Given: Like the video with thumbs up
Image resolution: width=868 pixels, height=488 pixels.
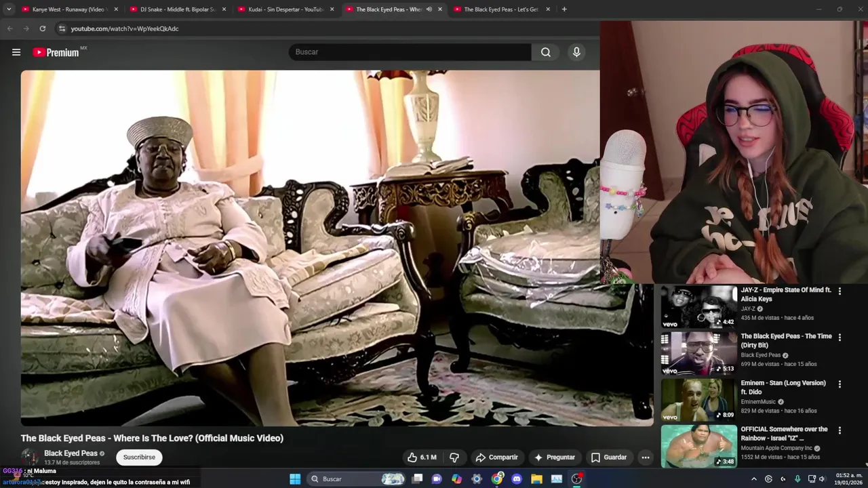Looking at the screenshot, I should pyautogui.click(x=421, y=457).
